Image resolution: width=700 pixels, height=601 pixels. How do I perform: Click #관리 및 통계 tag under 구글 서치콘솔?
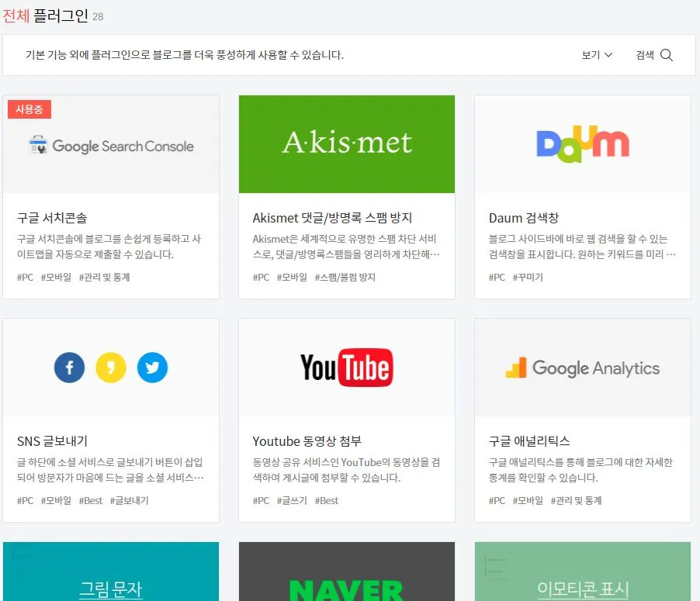pos(105,277)
